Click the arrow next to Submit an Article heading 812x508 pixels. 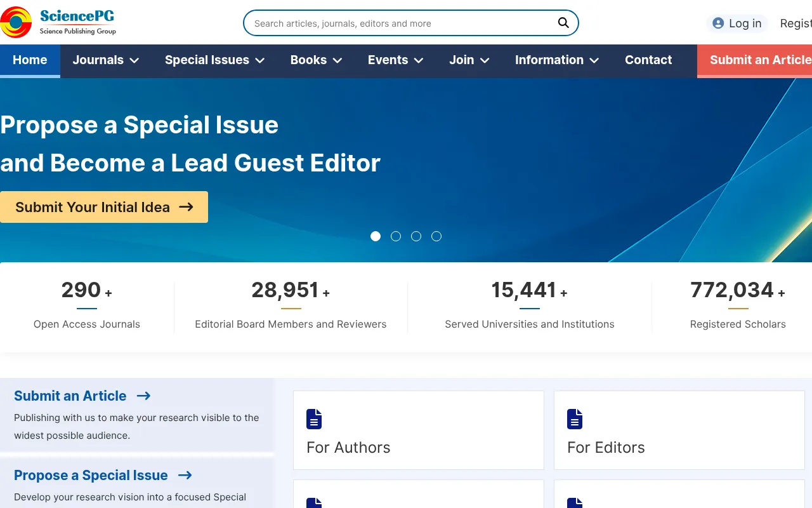[144, 396]
